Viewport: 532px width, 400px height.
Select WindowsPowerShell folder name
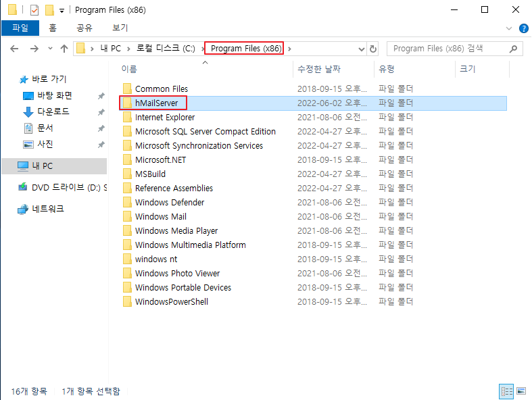click(x=172, y=301)
